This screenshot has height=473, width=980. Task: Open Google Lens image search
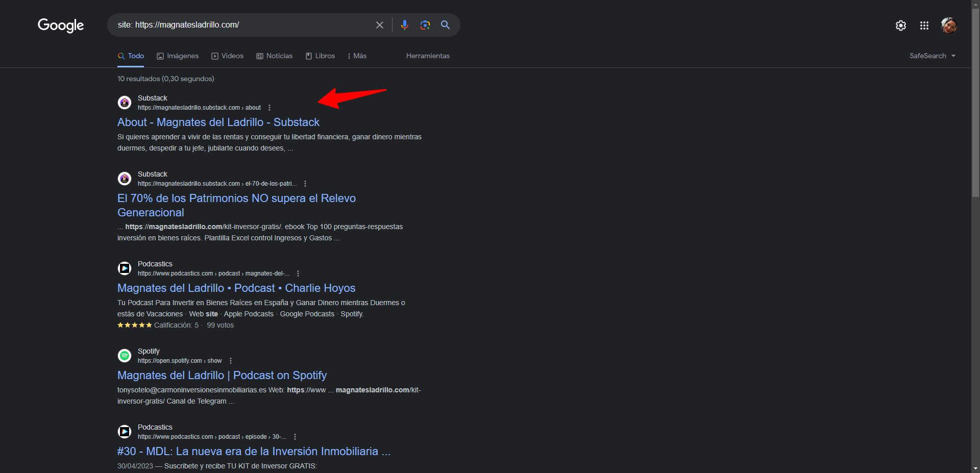pyautogui.click(x=425, y=25)
